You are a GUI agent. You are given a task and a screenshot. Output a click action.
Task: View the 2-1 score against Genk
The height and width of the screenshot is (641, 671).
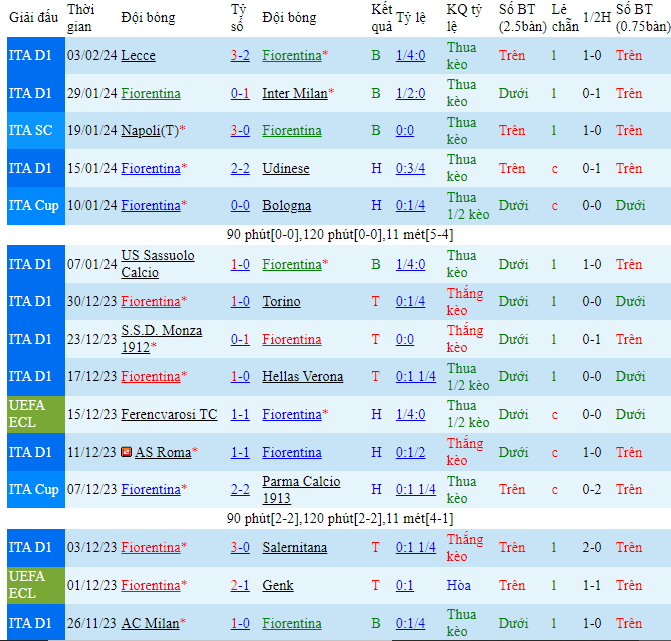coord(240,585)
